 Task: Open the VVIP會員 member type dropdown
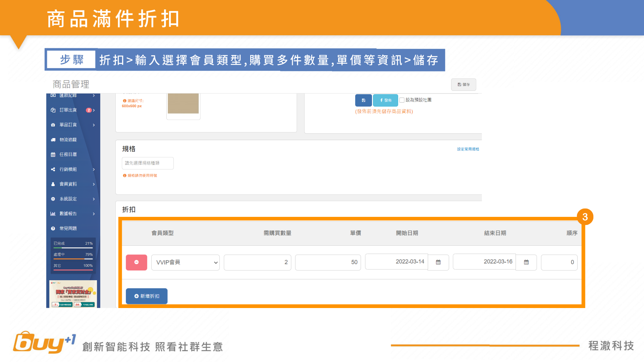[x=185, y=262]
